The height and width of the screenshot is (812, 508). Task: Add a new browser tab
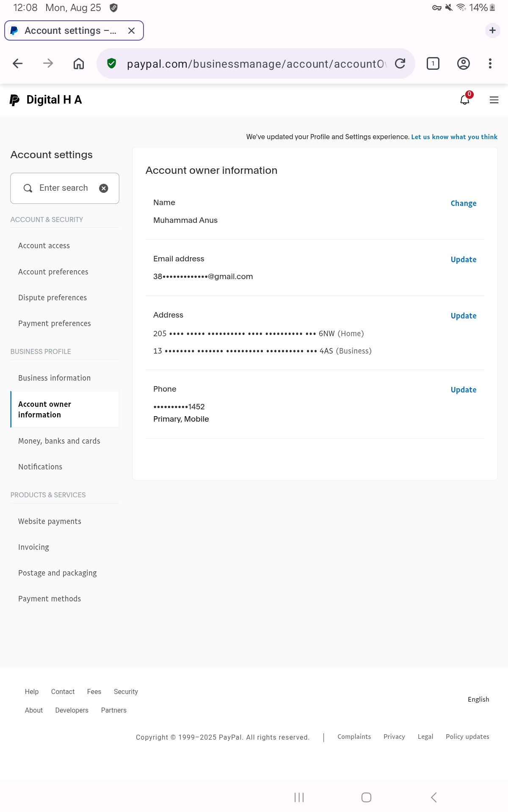[x=492, y=30]
